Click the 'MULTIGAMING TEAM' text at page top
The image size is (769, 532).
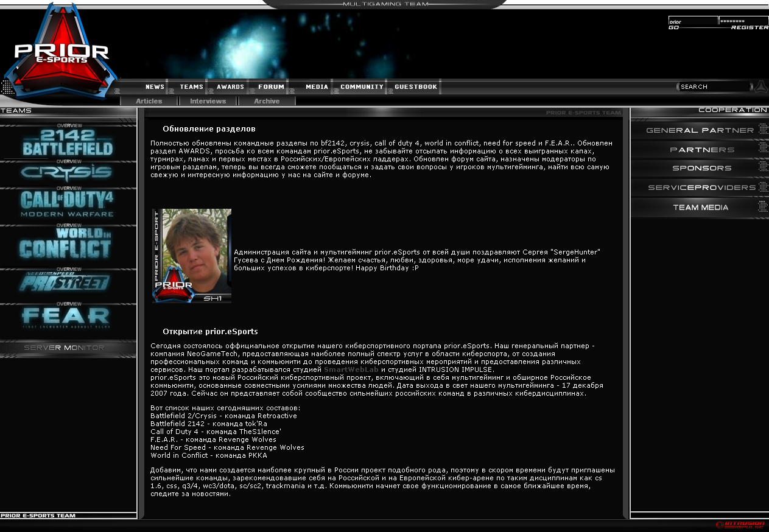click(x=385, y=4)
